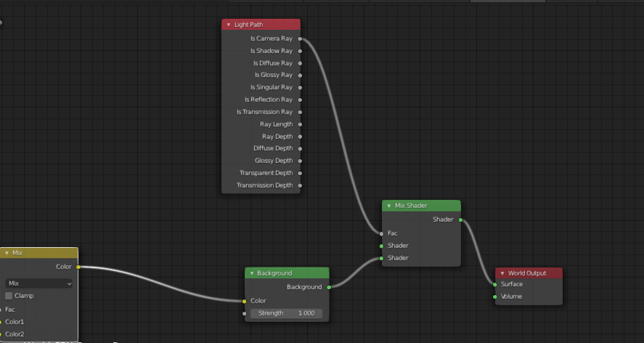Click the World Output Surface socket
Image resolution: width=644 pixels, height=343 pixels.
tap(495, 285)
